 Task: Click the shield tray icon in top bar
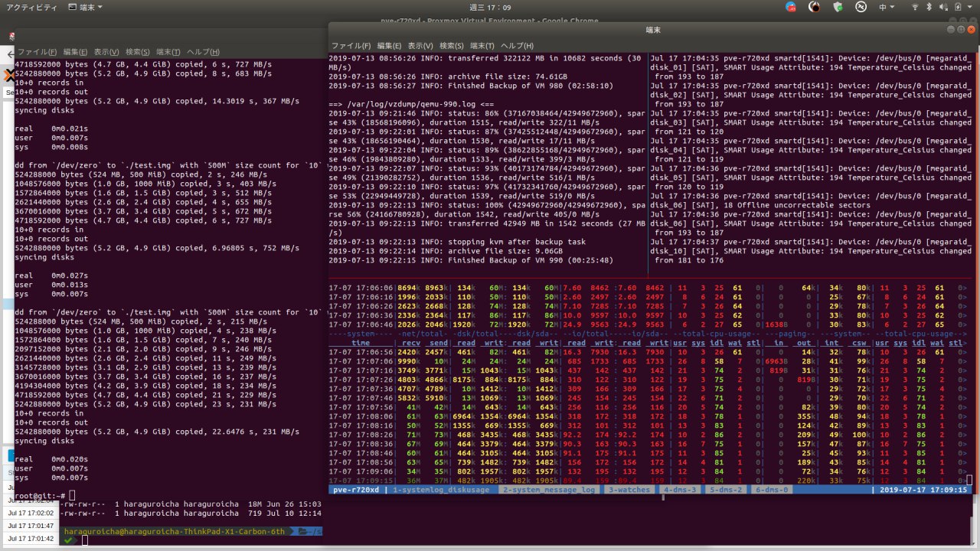[x=838, y=7]
